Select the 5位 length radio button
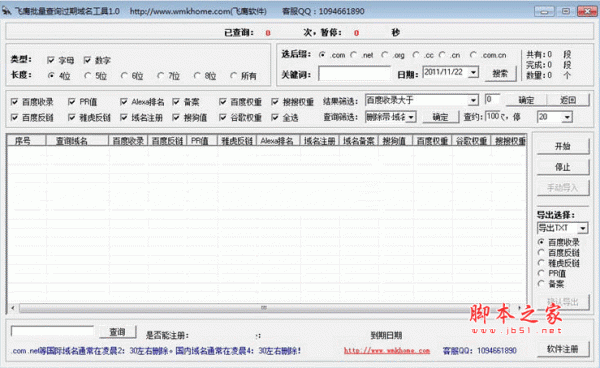Image resolution: width=600 pixels, height=368 pixels. pos(88,76)
